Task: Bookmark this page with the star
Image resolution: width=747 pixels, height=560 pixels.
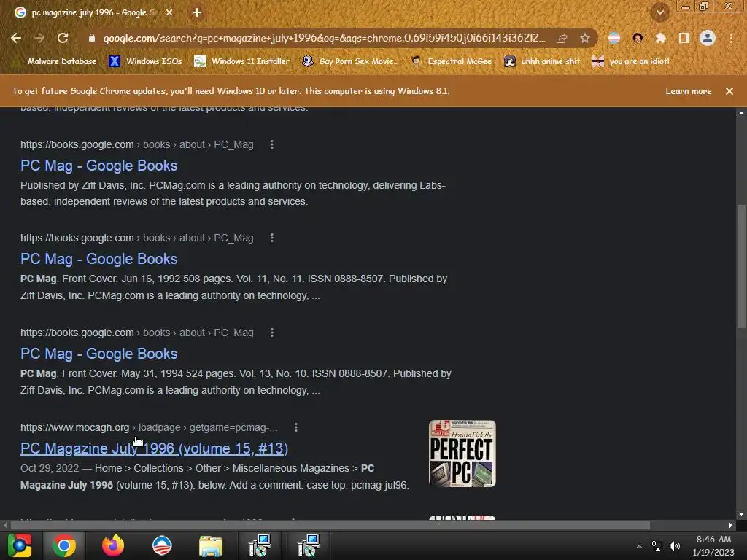Action: pos(585,38)
